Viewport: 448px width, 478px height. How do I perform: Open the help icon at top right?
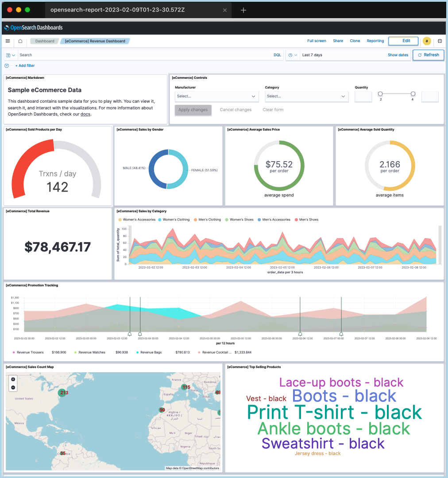pyautogui.click(x=440, y=41)
